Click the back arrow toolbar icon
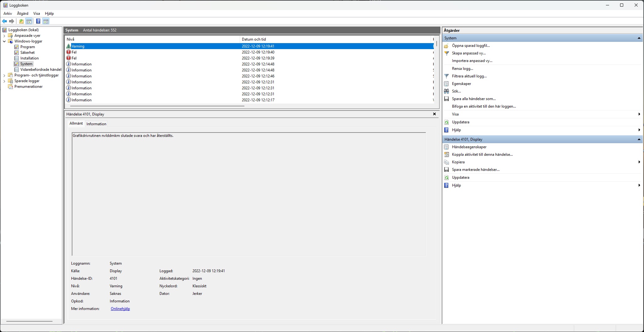Viewport: 644px width, 332px height. (x=4, y=21)
